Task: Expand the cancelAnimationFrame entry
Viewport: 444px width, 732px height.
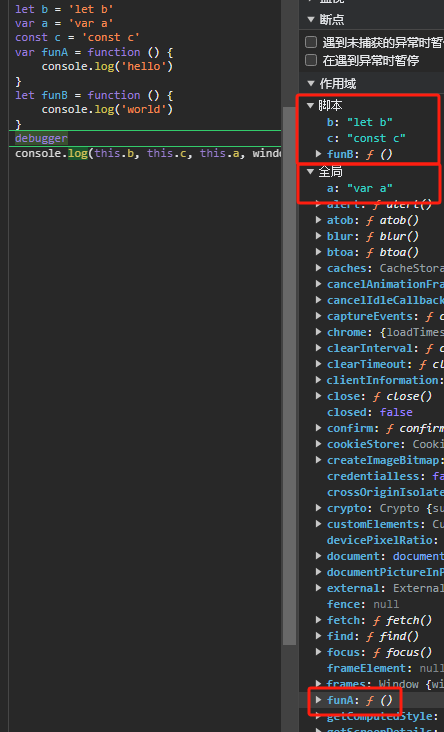Action: point(318,284)
